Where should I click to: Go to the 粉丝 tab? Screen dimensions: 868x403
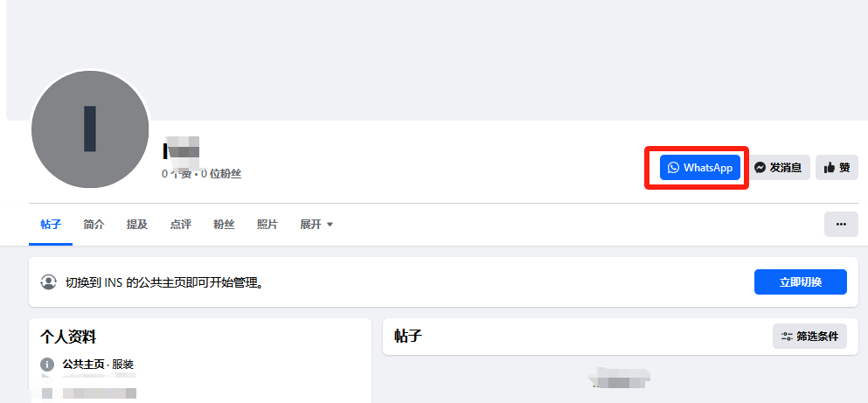tap(224, 224)
